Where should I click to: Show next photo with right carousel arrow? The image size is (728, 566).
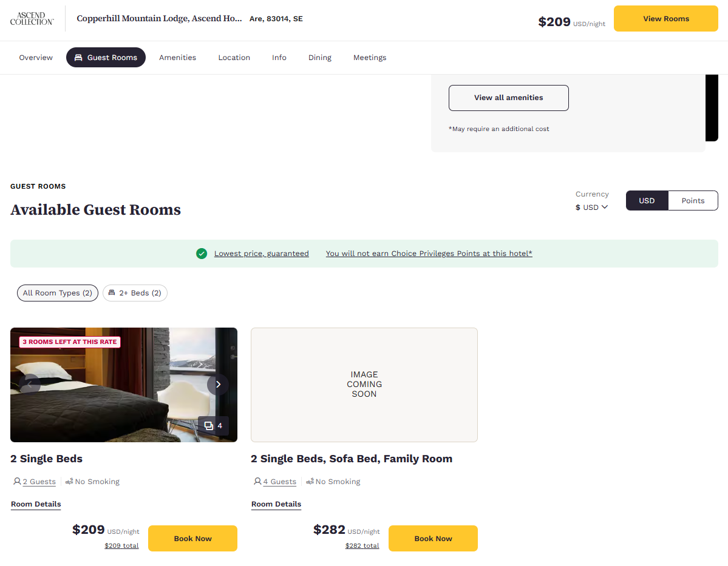click(218, 385)
